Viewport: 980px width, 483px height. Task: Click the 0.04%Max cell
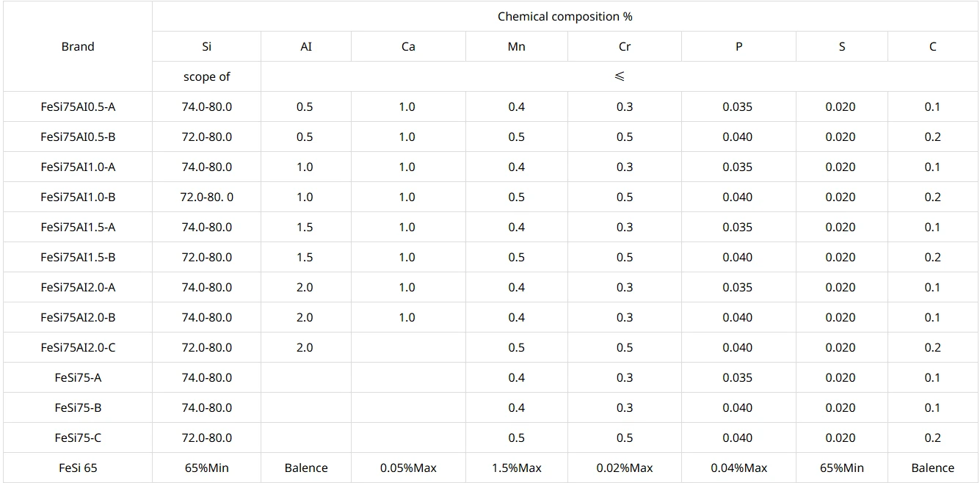tap(738, 468)
